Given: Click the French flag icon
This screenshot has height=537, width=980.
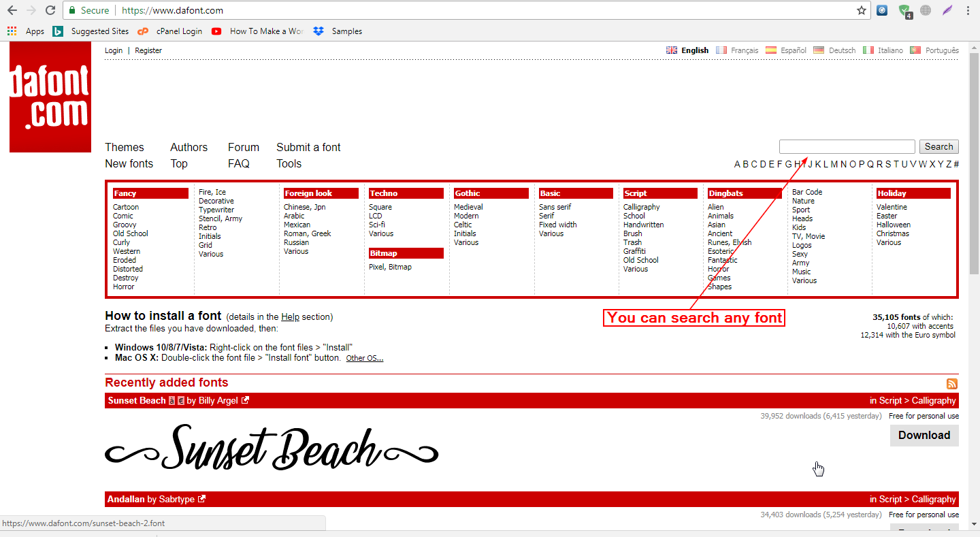Looking at the screenshot, I should click(721, 50).
